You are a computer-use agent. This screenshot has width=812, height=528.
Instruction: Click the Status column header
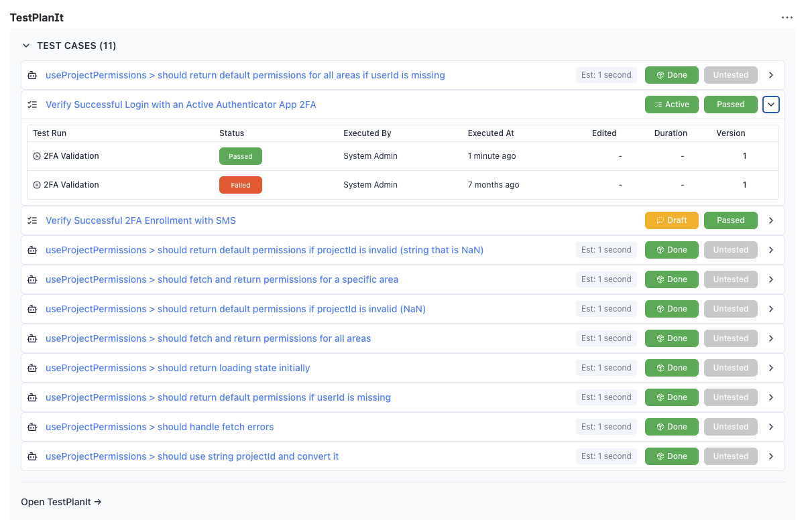(231, 133)
